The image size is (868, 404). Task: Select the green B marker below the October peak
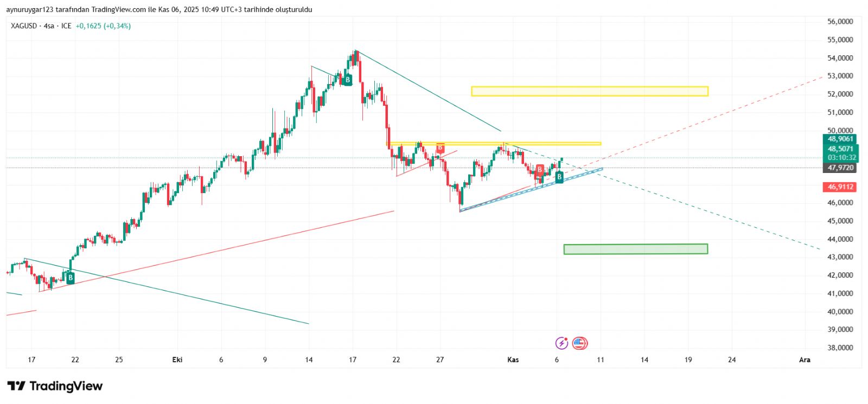click(x=348, y=80)
